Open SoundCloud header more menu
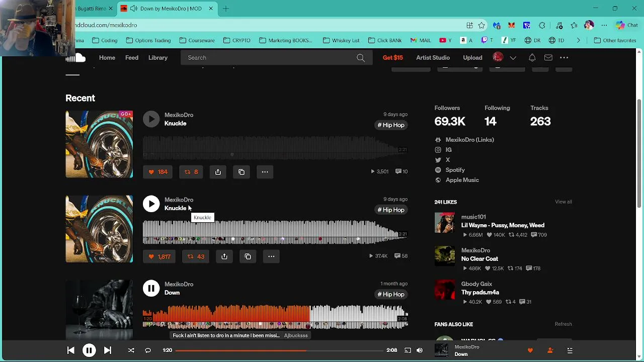 pyautogui.click(x=564, y=58)
